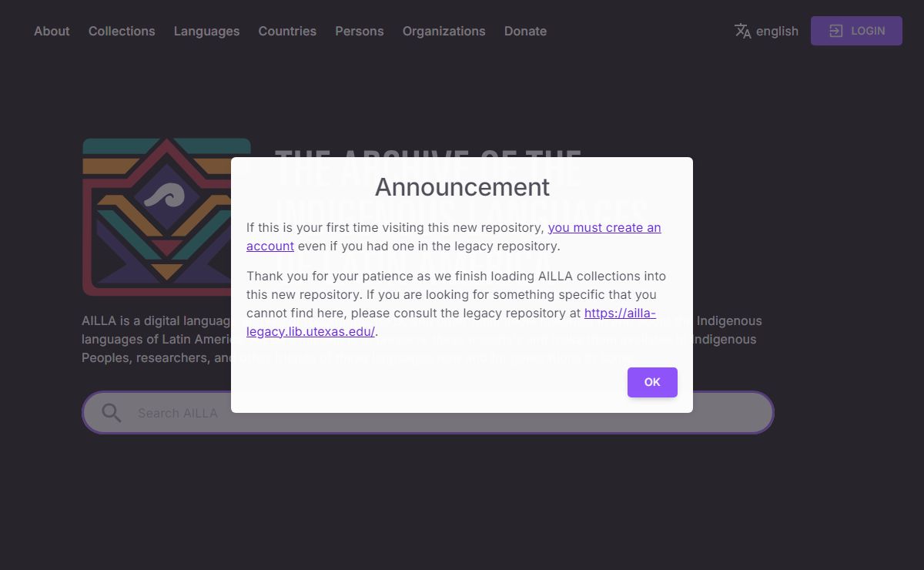
Task: Open Organizations from the navbar
Action: point(444,31)
